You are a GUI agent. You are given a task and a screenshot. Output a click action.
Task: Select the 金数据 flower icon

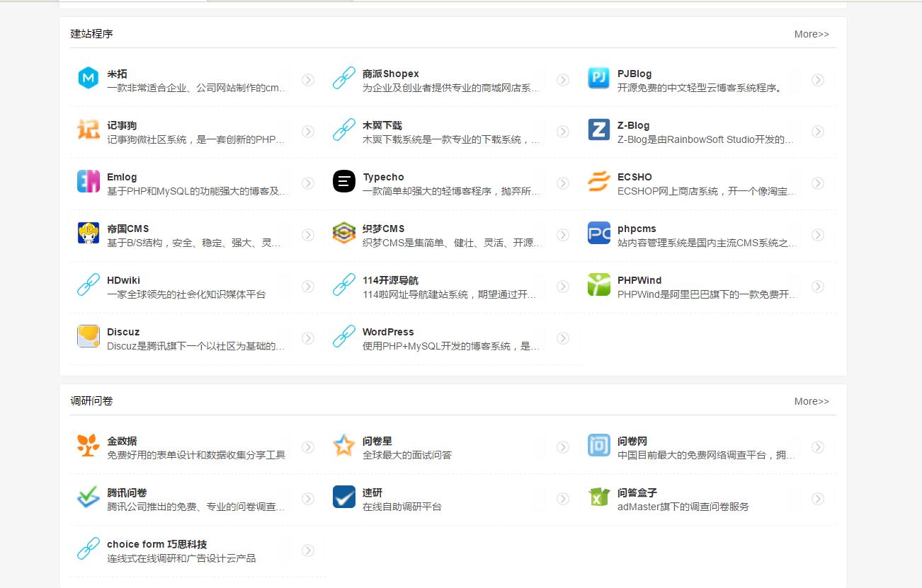[x=87, y=446]
